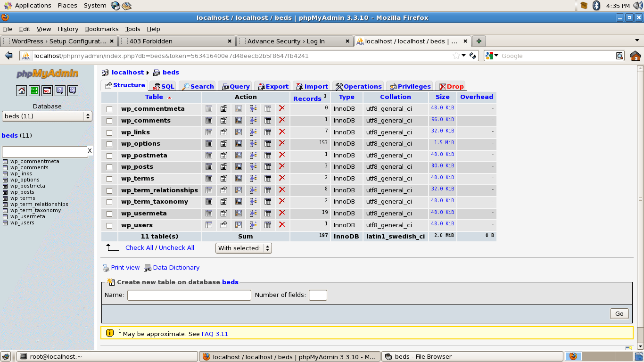Open the FAQ 3.11 link
This screenshot has height=362, width=644.
[x=215, y=334]
